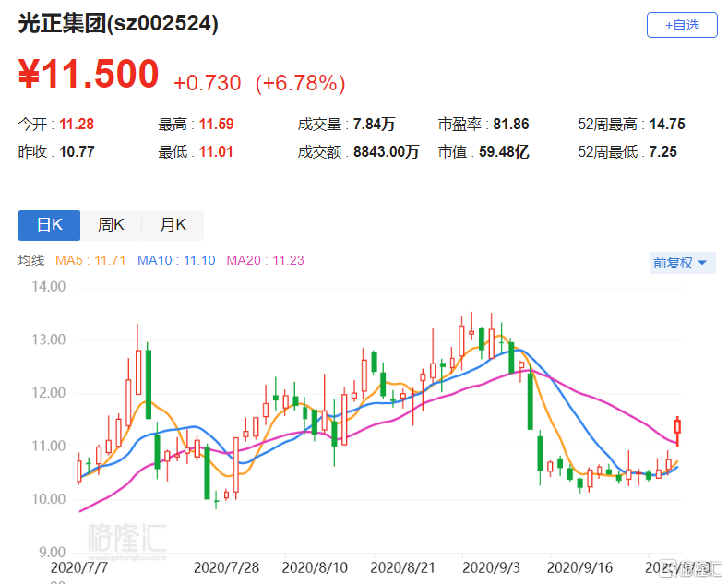Viewport: 728px width, 584px height.
Task: Select 均线 label beside the MA values
Action: point(31,260)
